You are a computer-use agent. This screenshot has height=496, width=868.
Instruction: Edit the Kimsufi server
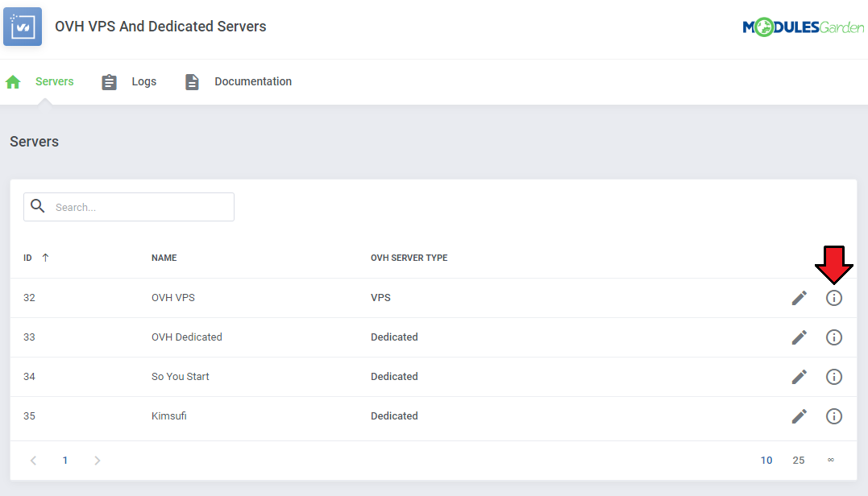coord(799,415)
